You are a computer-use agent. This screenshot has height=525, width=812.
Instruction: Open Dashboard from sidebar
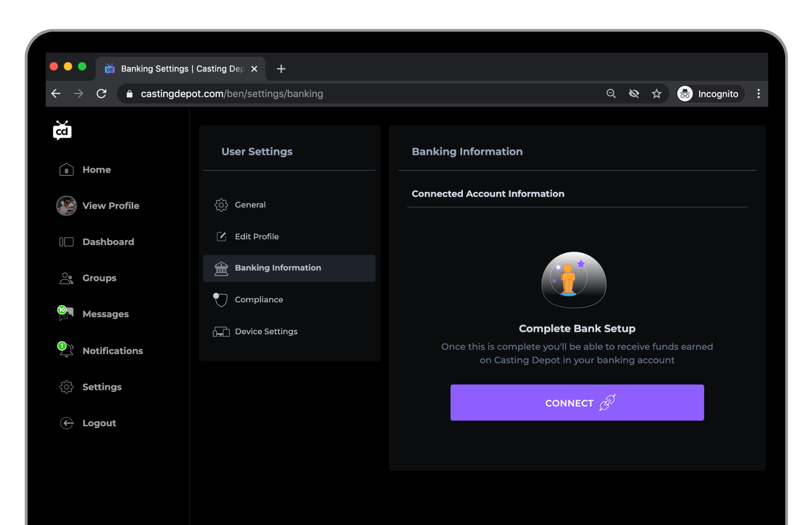coord(108,242)
